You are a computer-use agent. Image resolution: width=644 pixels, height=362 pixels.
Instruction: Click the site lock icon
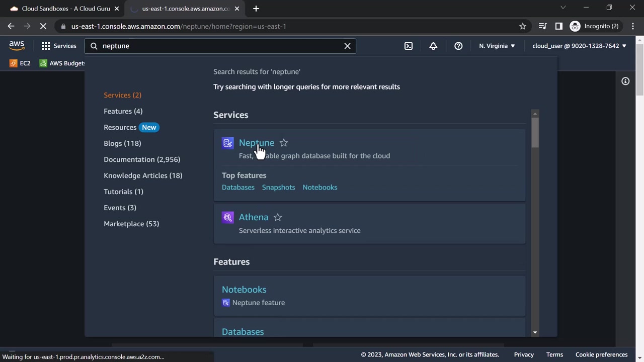click(x=63, y=26)
